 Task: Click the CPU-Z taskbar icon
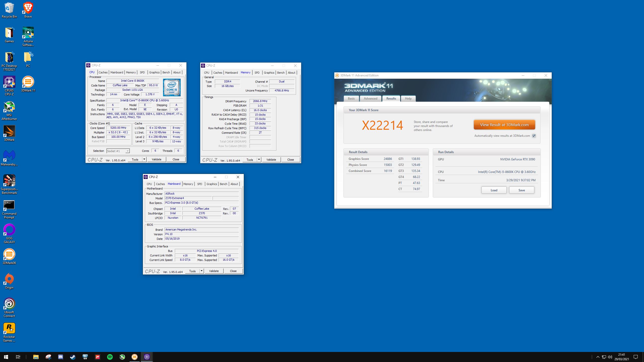pyautogui.click(x=147, y=357)
